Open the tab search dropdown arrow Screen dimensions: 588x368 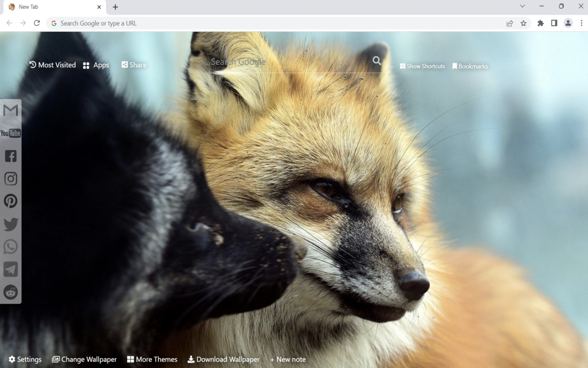[522, 6]
